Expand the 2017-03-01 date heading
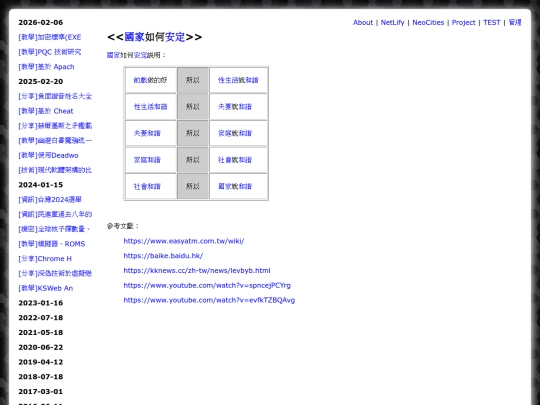This screenshot has width=540, height=405. [x=41, y=392]
